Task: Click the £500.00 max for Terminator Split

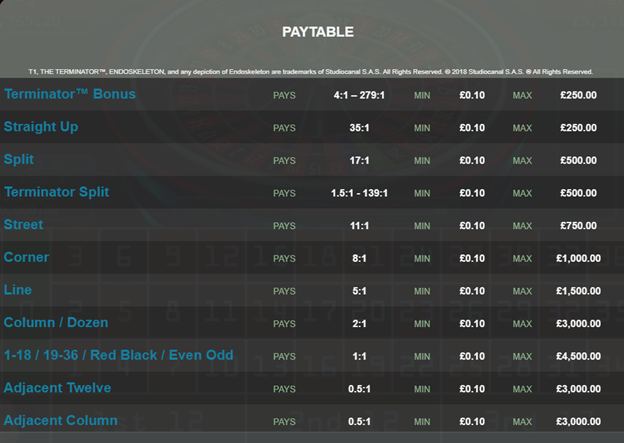Action: click(x=579, y=193)
